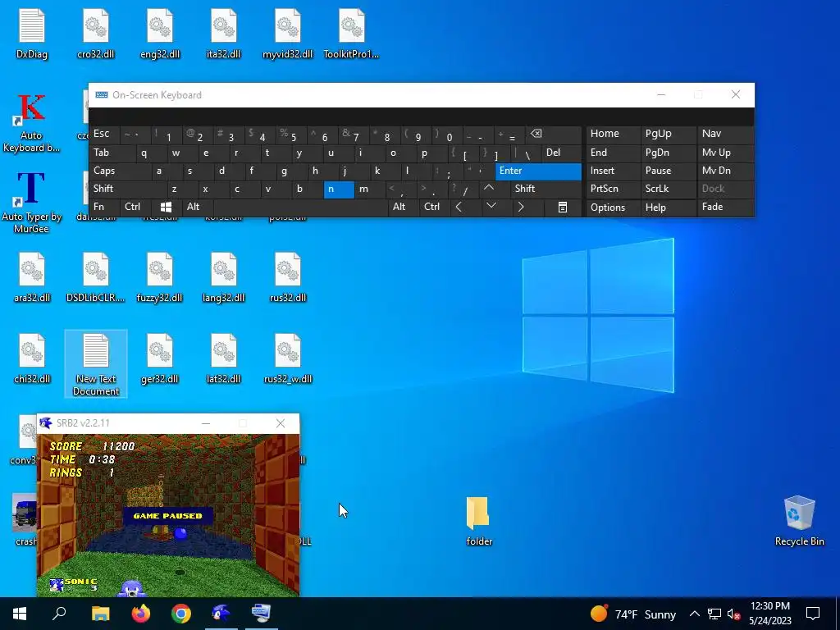
Task: Toggle the right Shift key
Action: pyautogui.click(x=546, y=189)
